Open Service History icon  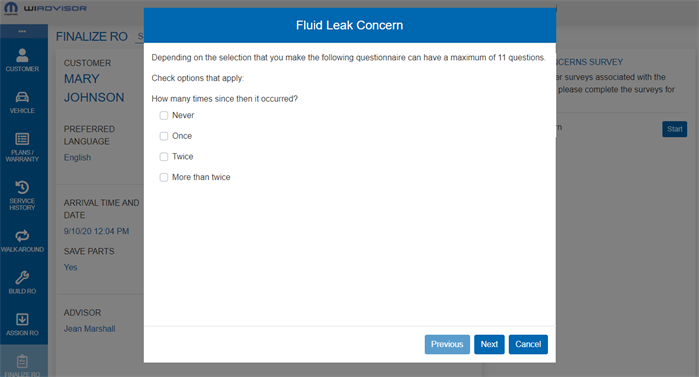tap(22, 195)
